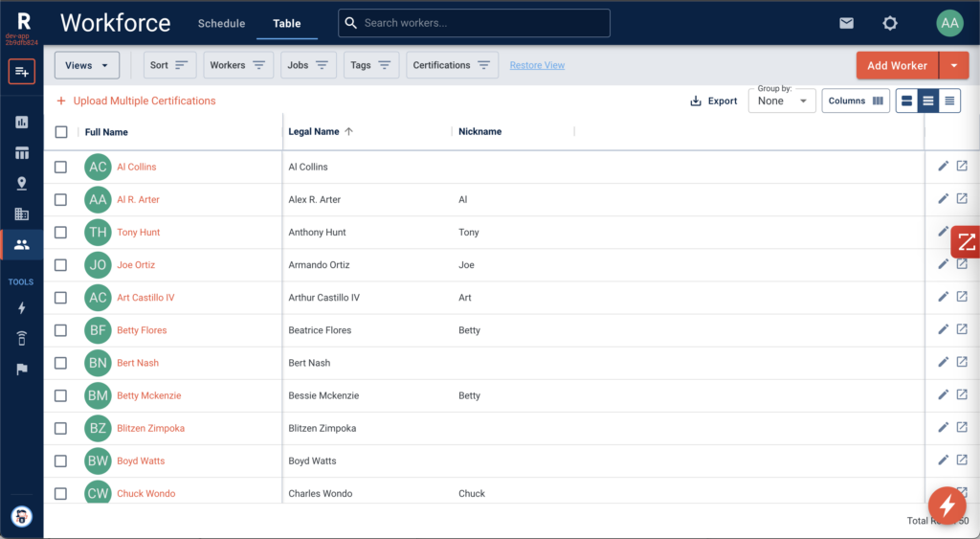
Task: Expand the Add Worker arrow dropdown
Action: 954,65
